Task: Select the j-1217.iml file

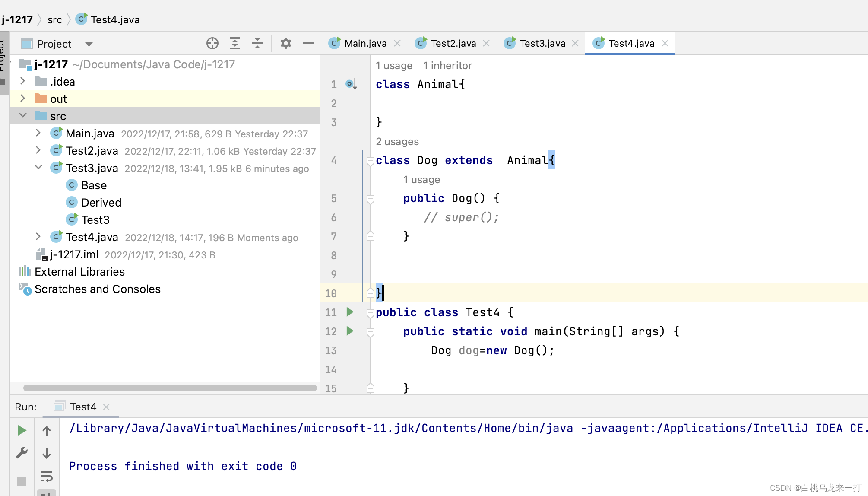Action: pyautogui.click(x=67, y=254)
